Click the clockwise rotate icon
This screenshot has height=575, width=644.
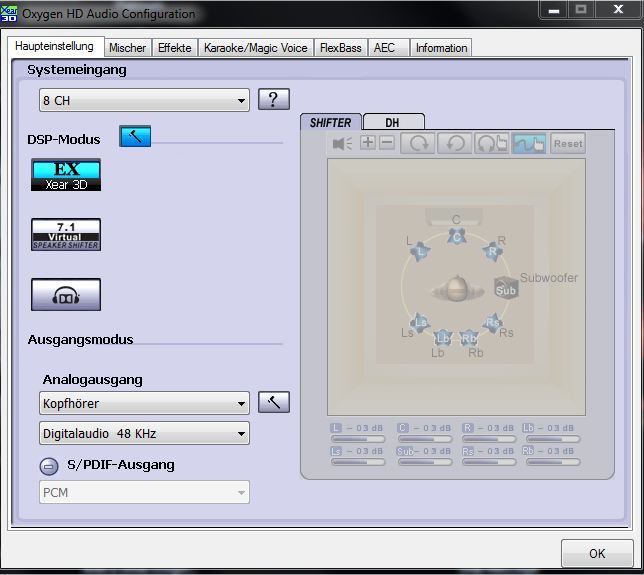pos(417,143)
